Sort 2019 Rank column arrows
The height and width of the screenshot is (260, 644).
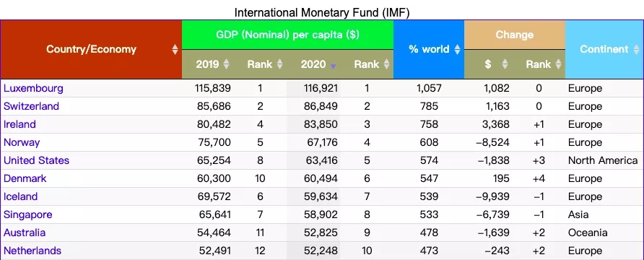point(279,64)
